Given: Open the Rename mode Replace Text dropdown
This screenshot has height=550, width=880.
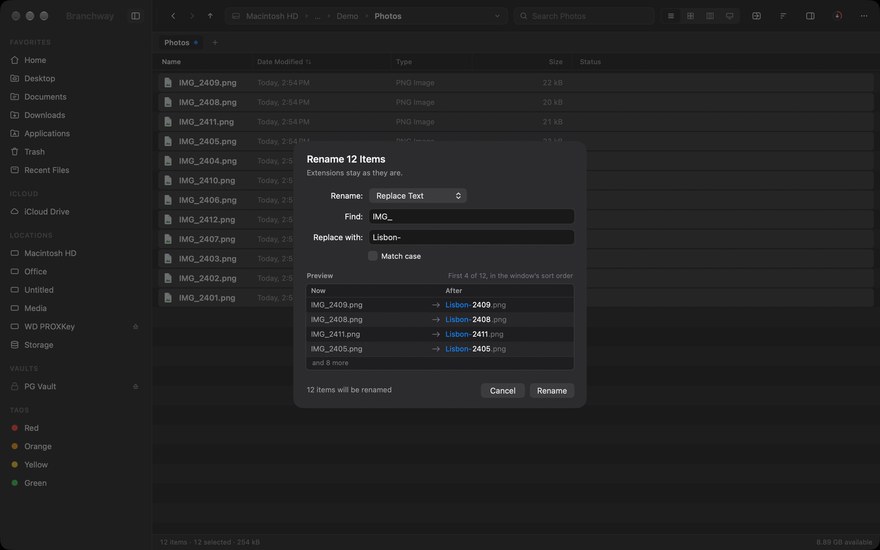Looking at the screenshot, I should point(418,195).
